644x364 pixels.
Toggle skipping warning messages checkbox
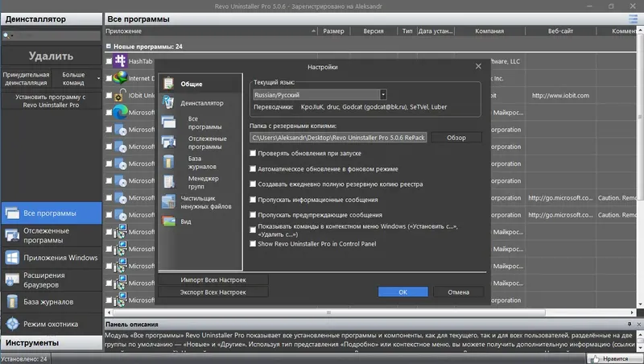tap(253, 215)
